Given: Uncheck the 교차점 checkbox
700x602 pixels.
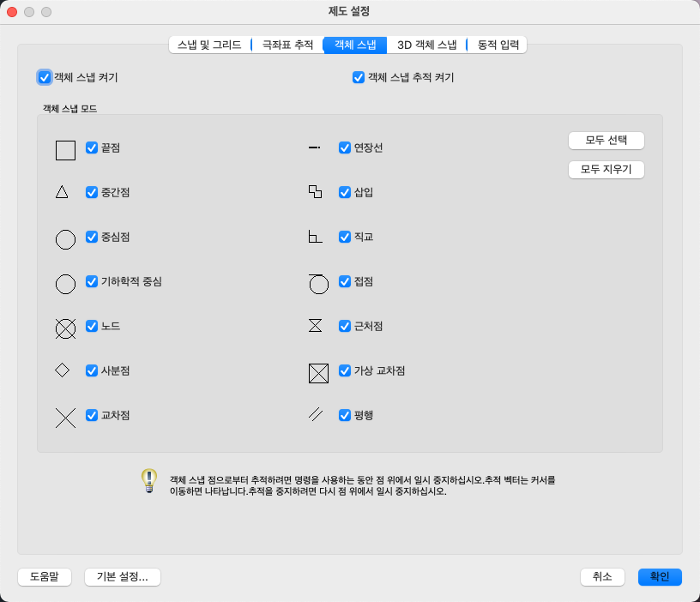Looking at the screenshot, I should coord(92,415).
